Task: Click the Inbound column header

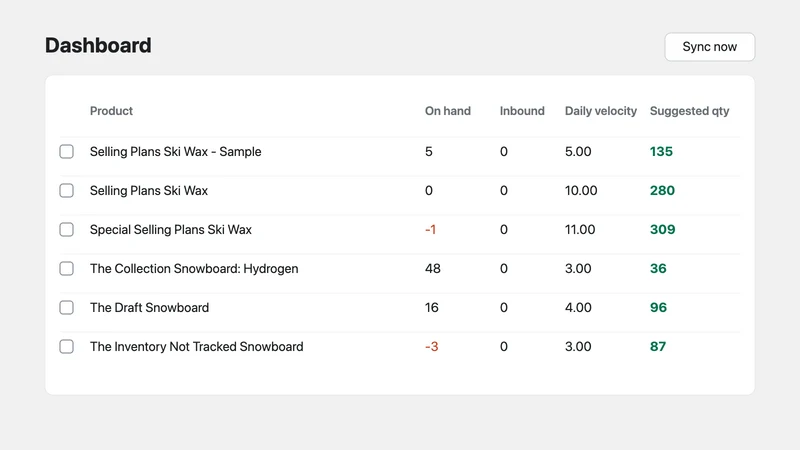Action: click(522, 111)
